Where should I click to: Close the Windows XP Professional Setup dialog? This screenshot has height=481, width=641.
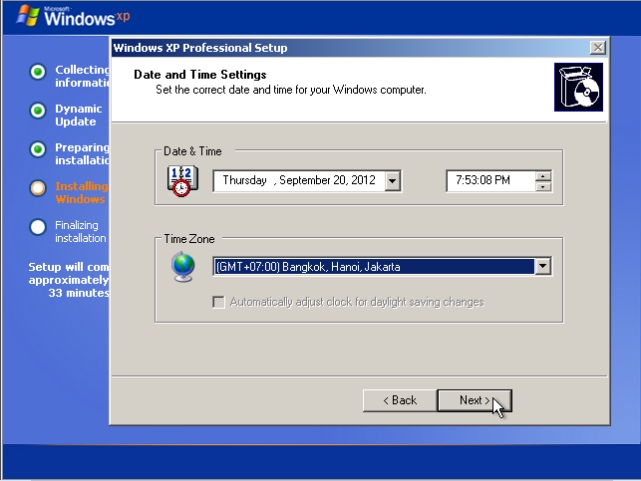[598, 48]
